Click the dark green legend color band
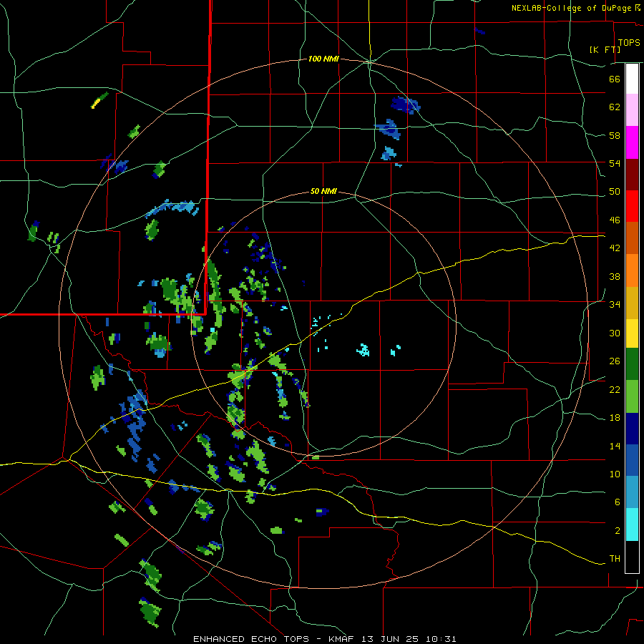644x644 pixels. [x=632, y=364]
